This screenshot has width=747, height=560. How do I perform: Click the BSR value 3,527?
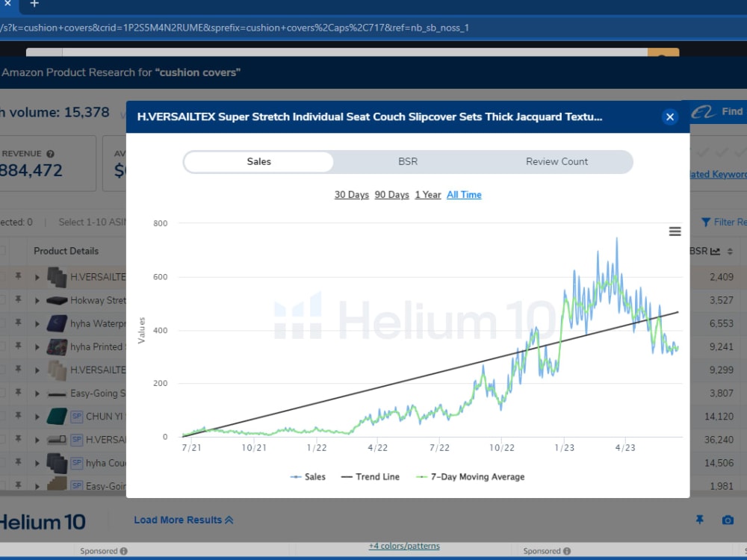point(722,300)
